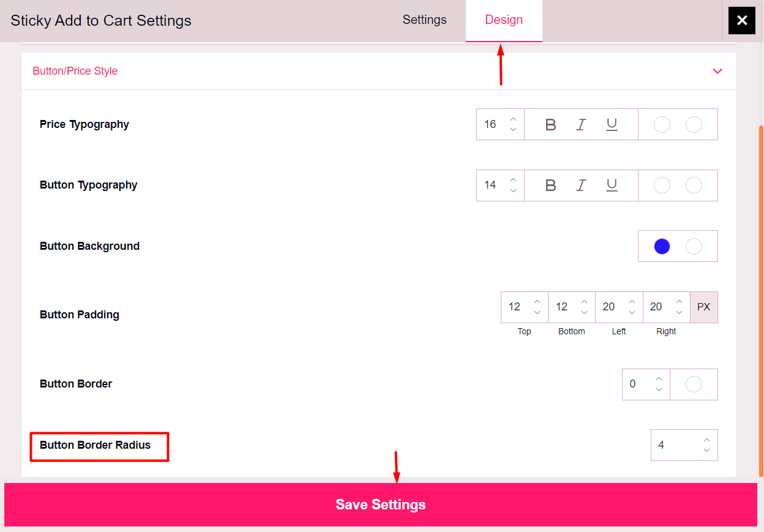Screen dimensions: 764x532
Task: Apply italic to Button Typography
Action: coord(580,185)
